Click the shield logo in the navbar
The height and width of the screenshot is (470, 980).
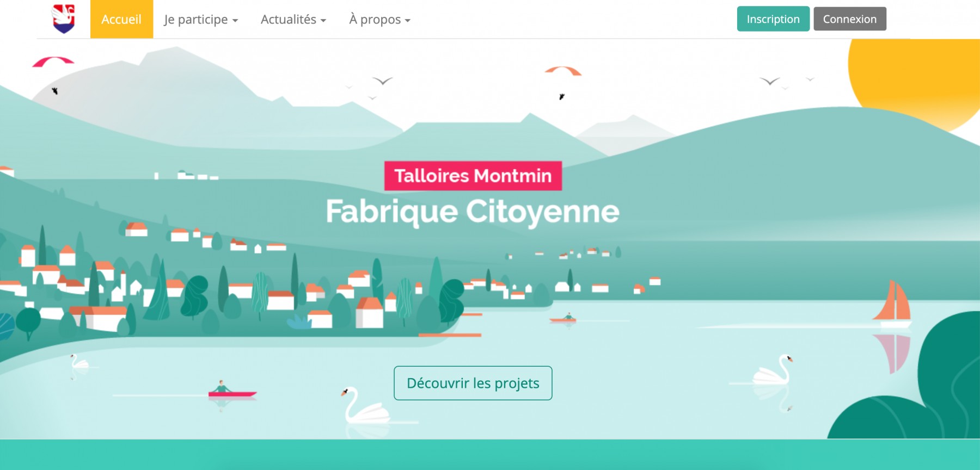pos(64,18)
